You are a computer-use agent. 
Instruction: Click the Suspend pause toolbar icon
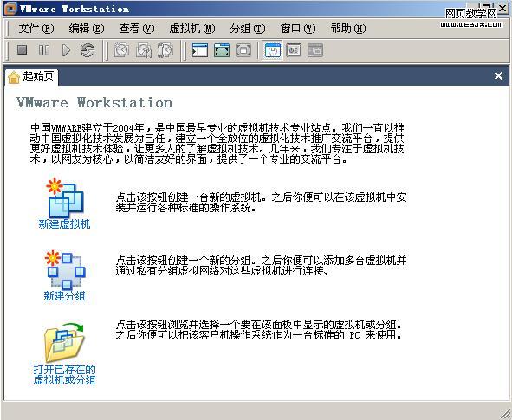point(44,50)
